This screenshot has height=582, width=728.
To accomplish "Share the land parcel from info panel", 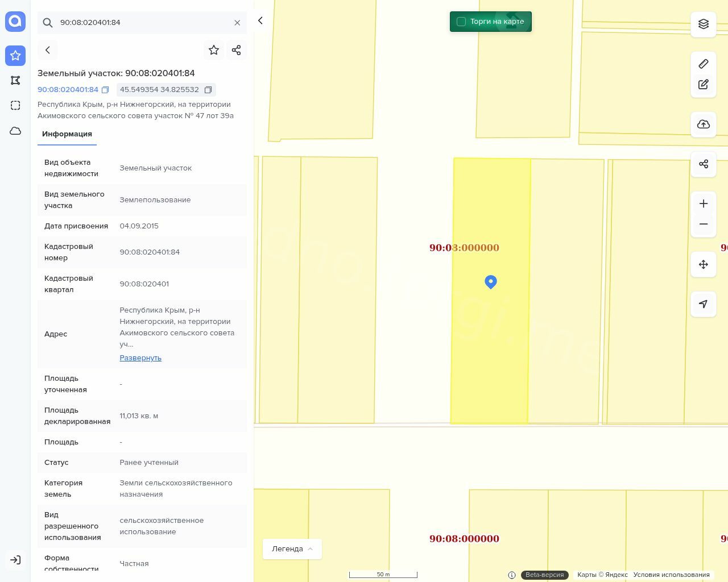I will point(237,50).
